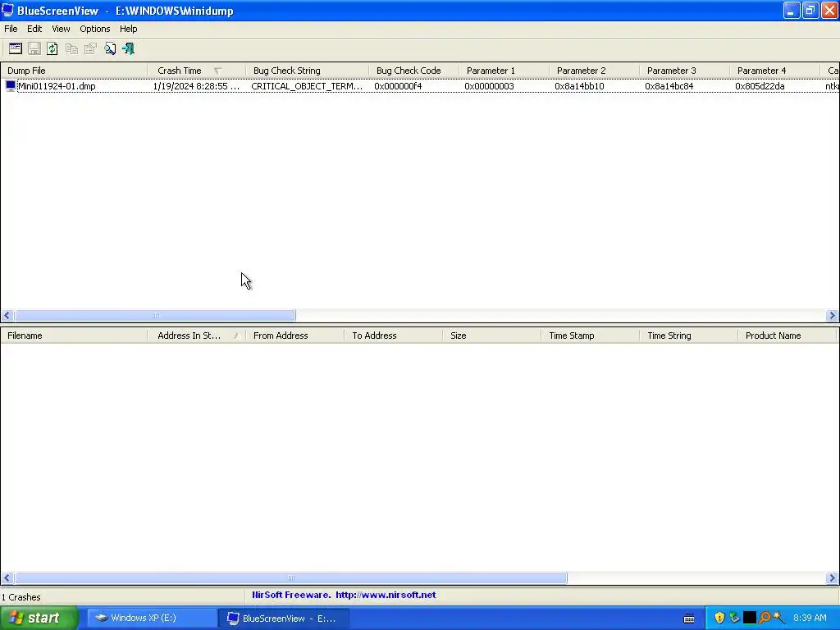Click the 1 Crashes status bar text
840x630 pixels.
[x=21, y=597]
